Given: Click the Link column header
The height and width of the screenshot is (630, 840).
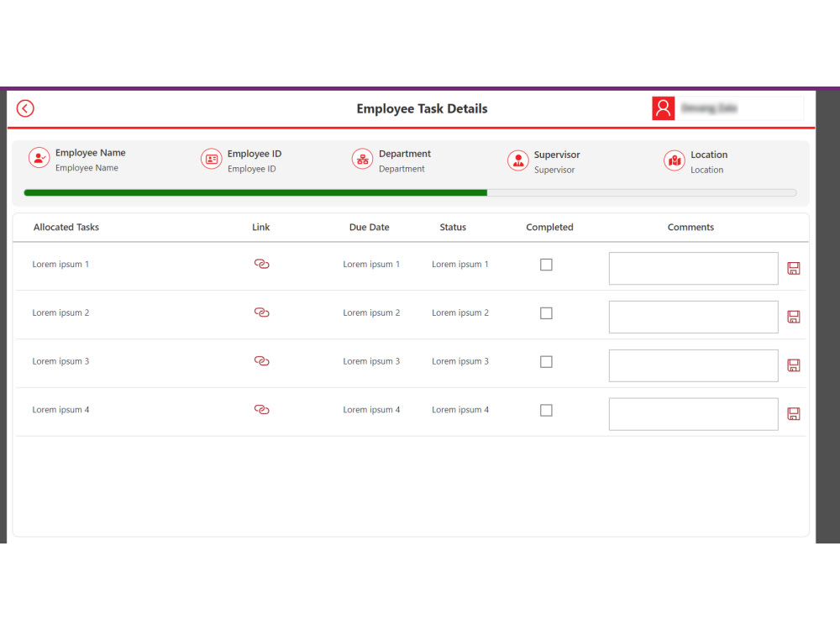Looking at the screenshot, I should coord(261,227).
